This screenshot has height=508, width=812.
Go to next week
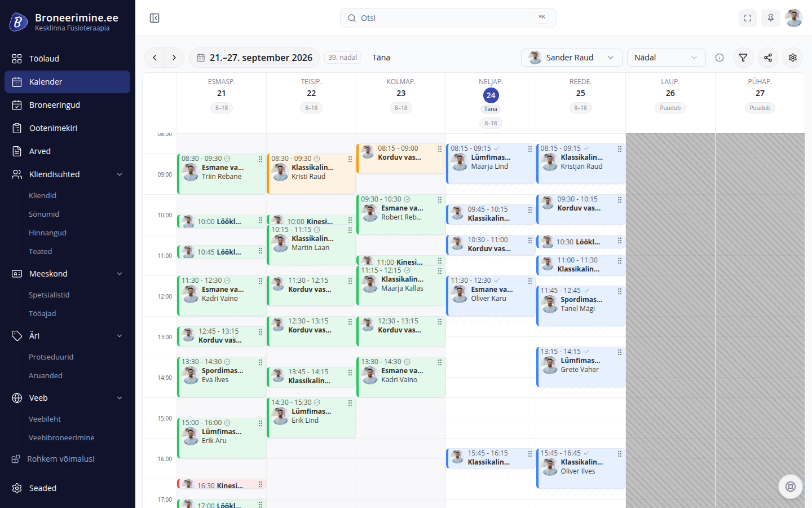(x=174, y=58)
